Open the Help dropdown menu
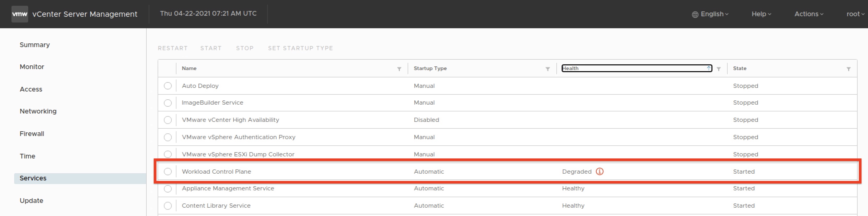 coord(761,14)
